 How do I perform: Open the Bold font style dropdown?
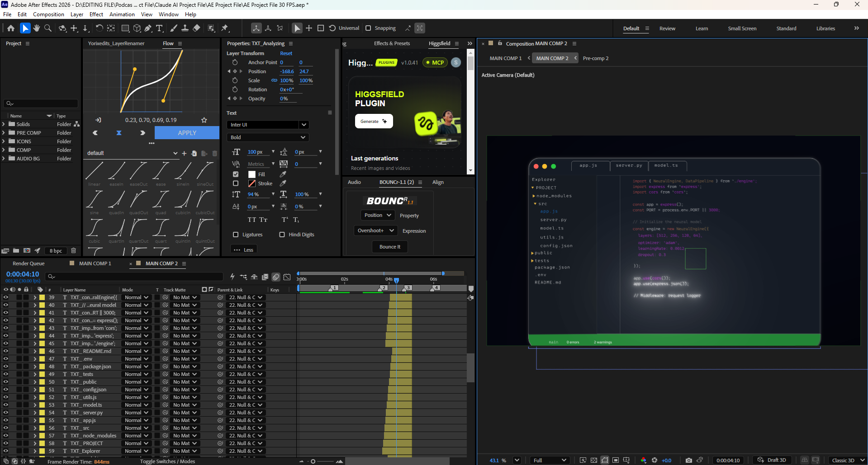[267, 137]
